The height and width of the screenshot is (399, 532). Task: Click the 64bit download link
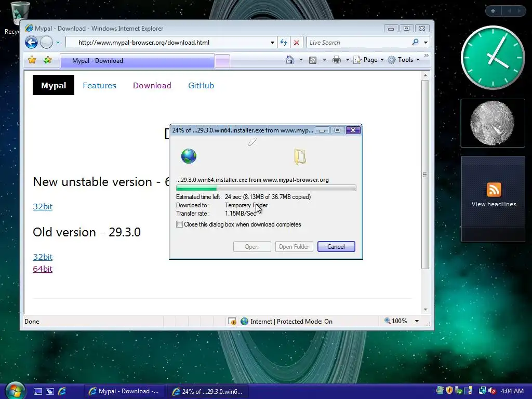coord(43,269)
